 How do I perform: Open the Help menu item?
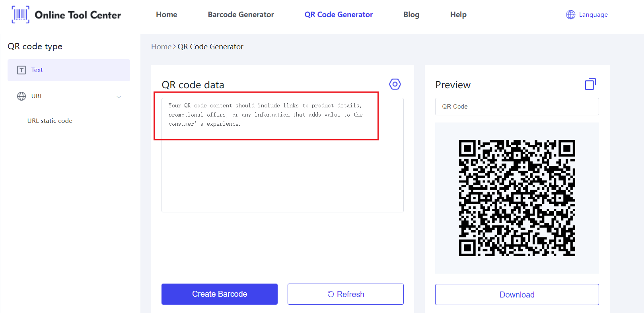458,15
